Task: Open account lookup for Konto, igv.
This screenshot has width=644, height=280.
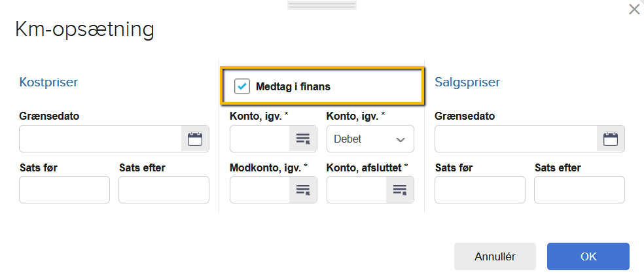Action: pyautogui.click(x=303, y=139)
